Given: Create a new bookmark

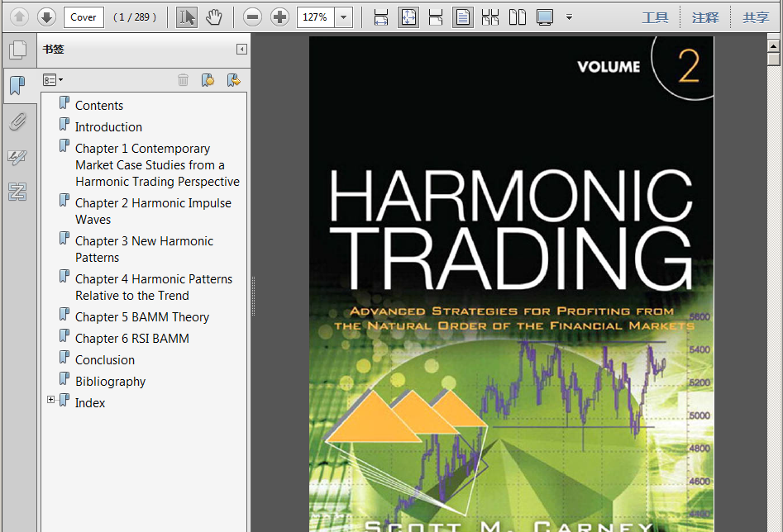Looking at the screenshot, I should click(x=208, y=80).
